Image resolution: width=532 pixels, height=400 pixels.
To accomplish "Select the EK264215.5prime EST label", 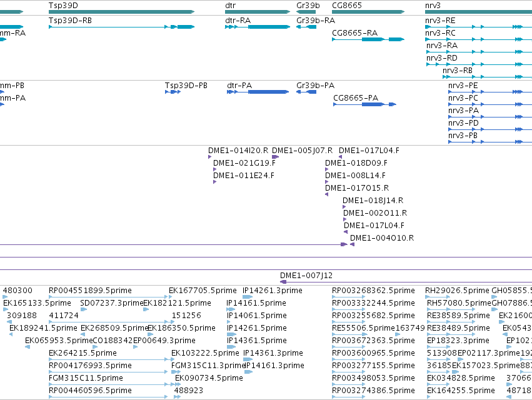I will (83, 354).
